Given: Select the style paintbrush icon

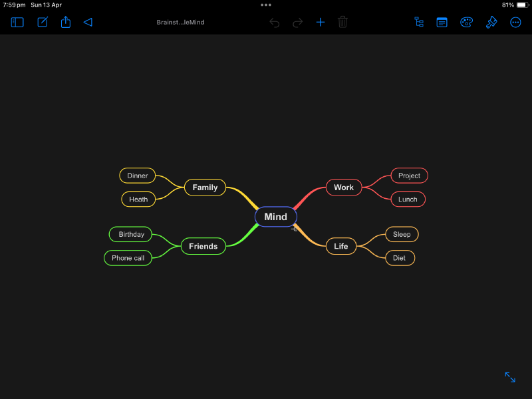Looking at the screenshot, I should [x=491, y=22].
